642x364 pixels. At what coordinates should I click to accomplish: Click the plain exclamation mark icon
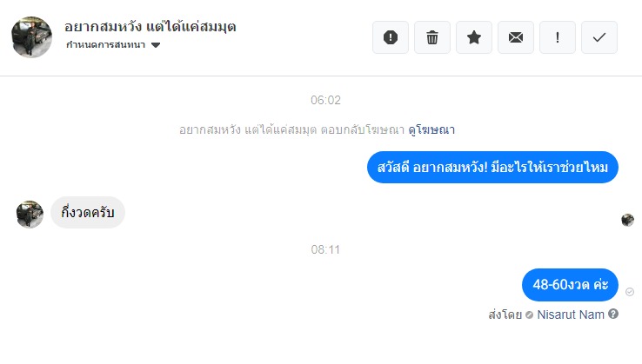[558, 37]
